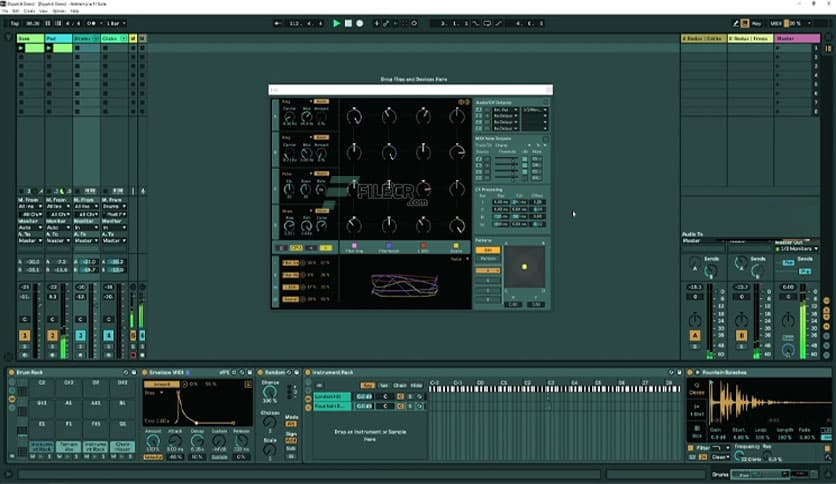Open Bass track Monitor Auto dropdown
This screenshot has height=484, width=836.
(x=30, y=228)
